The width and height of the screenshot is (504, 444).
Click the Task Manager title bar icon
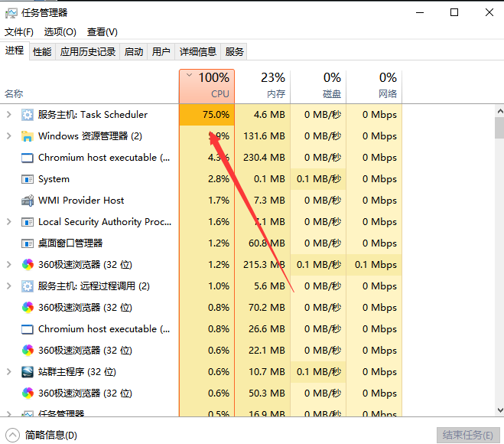pyautogui.click(x=11, y=12)
